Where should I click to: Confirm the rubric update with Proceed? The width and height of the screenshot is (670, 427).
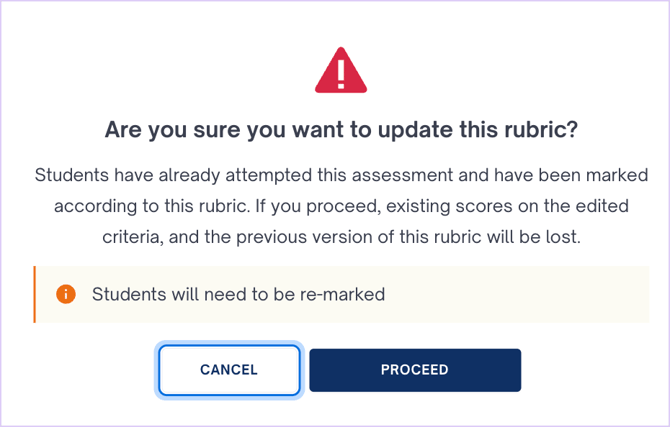[415, 370]
